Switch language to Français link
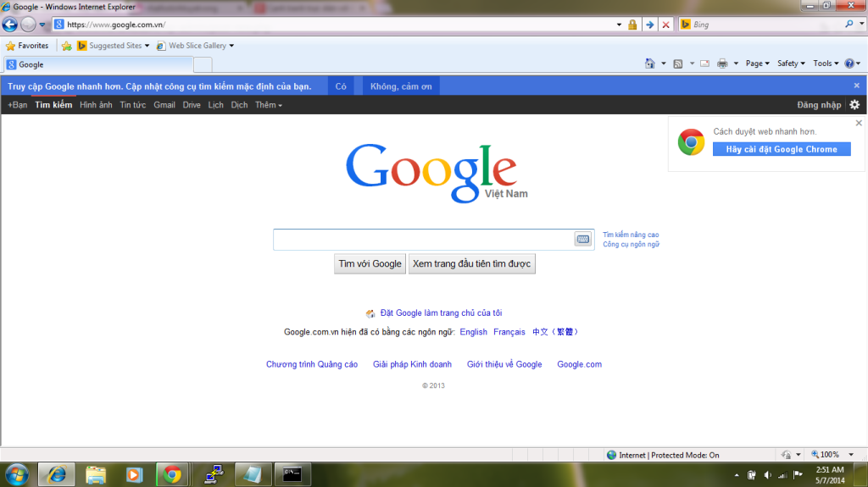 [509, 332]
